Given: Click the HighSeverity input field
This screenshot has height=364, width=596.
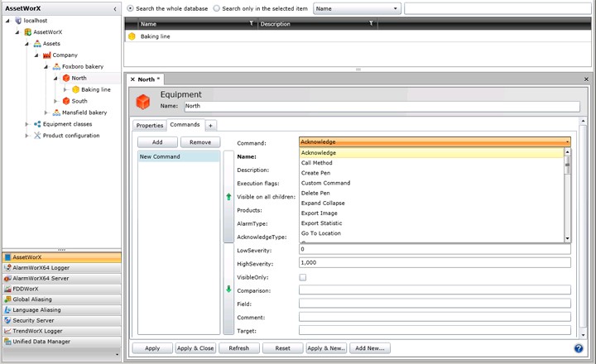Looking at the screenshot, I should pyautogui.click(x=434, y=262).
